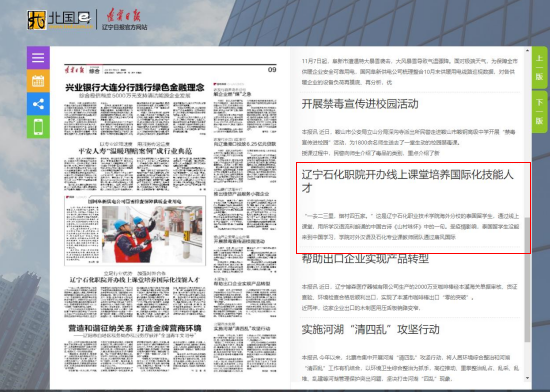Select 平安人寿“温暖理赔案例” article on page
Viewport: 550px width, 392px height.
(x=135, y=151)
